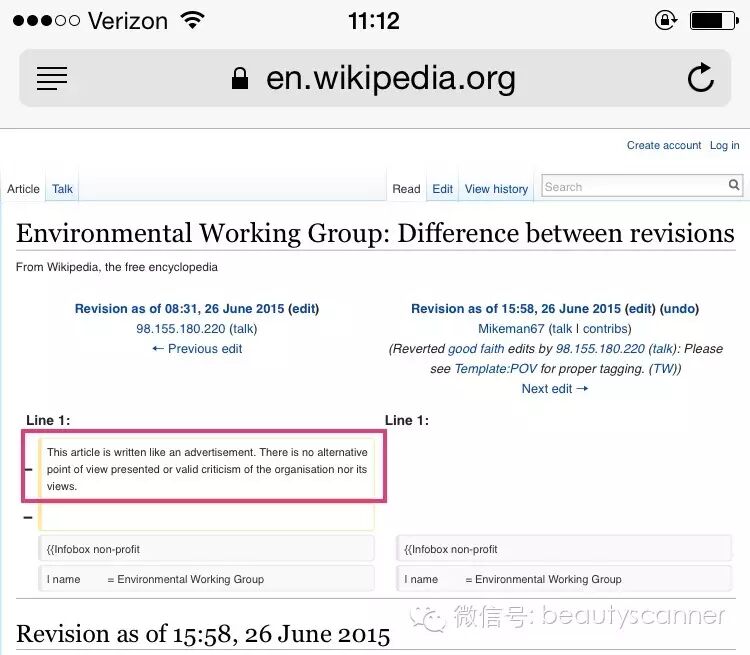Click right name = Environmental Working Group line
750x655 pixels.
click(564, 579)
